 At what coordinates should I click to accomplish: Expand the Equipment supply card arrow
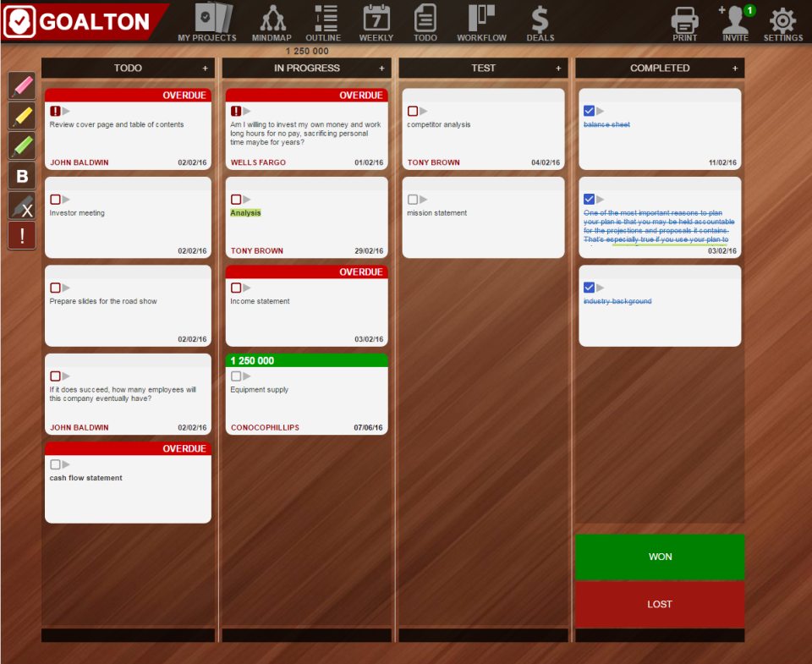pyautogui.click(x=245, y=376)
